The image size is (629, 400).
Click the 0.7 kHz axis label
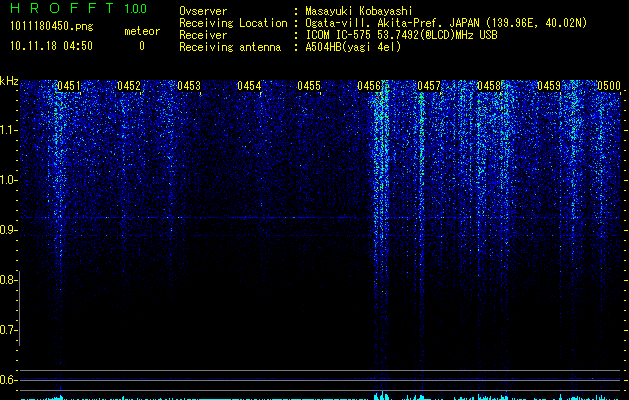8,330
